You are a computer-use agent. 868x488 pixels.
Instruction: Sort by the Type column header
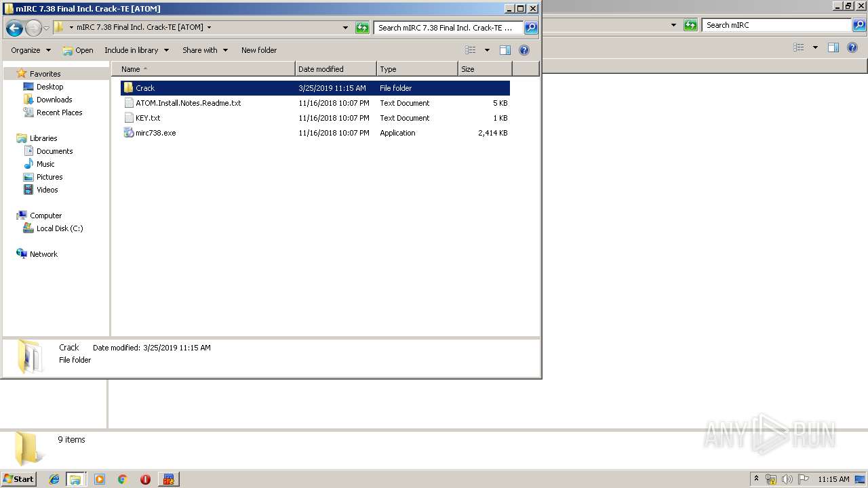click(417, 69)
